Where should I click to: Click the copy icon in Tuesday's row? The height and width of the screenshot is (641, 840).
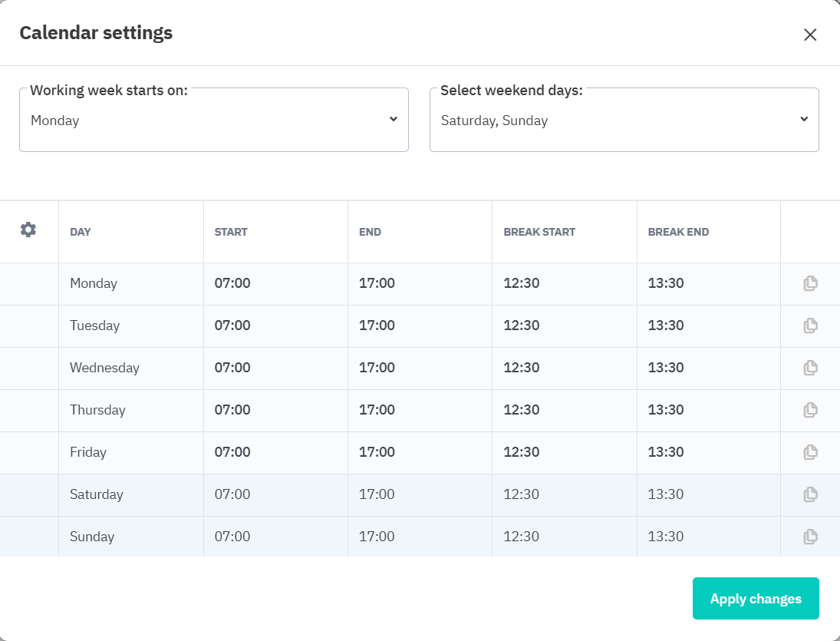coord(810,325)
